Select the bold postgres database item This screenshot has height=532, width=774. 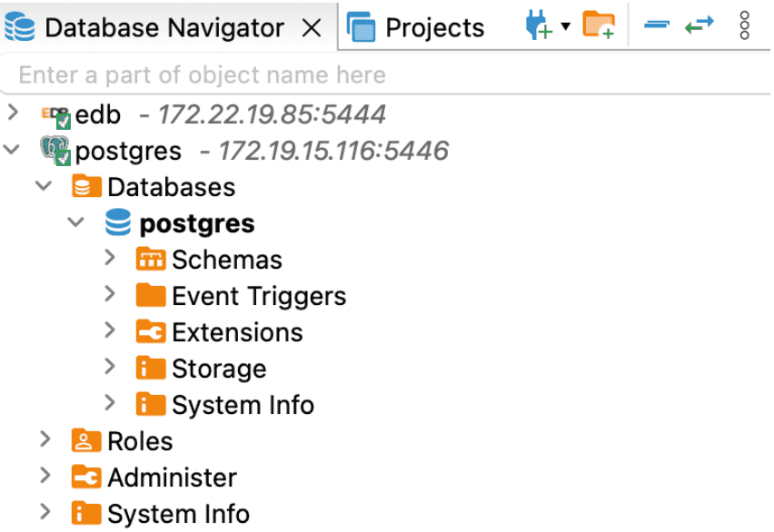coord(196,223)
